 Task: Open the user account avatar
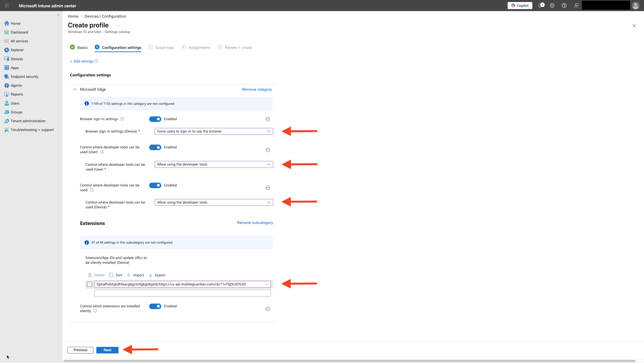click(x=636, y=6)
